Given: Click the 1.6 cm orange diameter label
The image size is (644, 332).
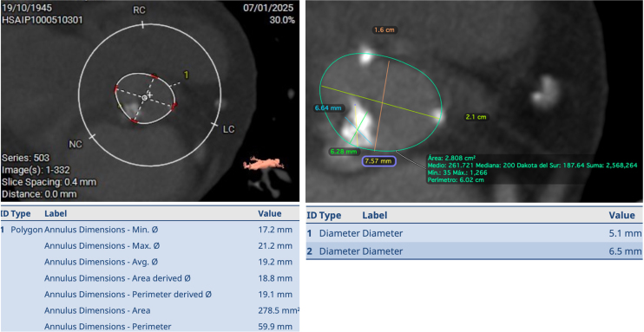Looking at the screenshot, I should tap(384, 30).
